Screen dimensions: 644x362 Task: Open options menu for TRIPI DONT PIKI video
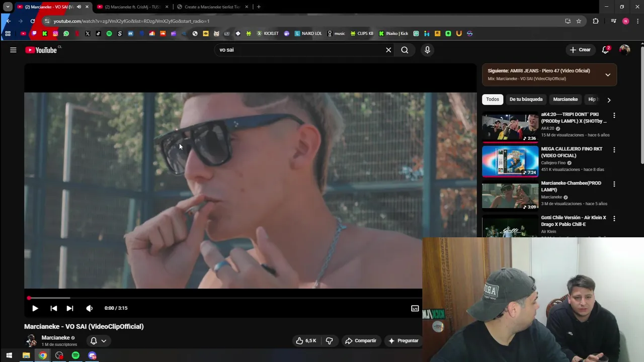coord(614,115)
